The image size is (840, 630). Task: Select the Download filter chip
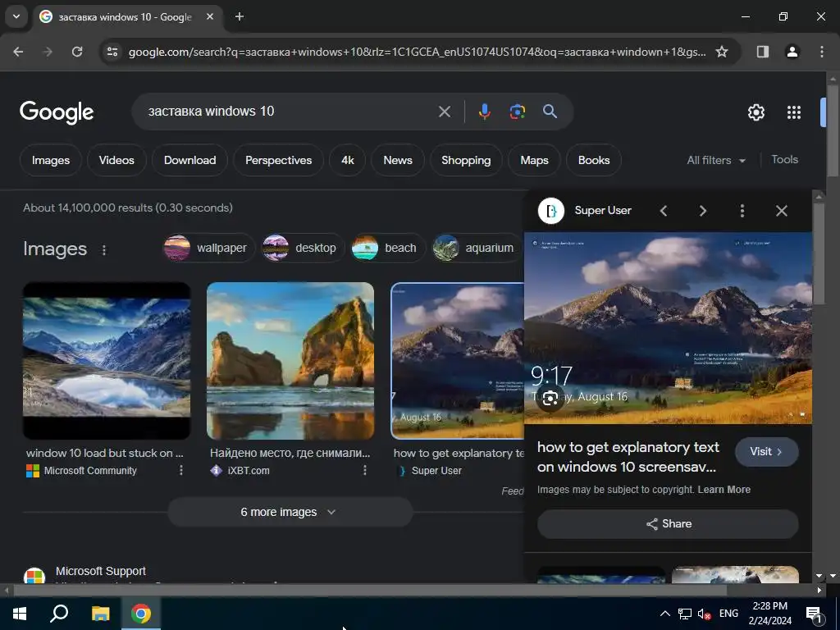(189, 160)
